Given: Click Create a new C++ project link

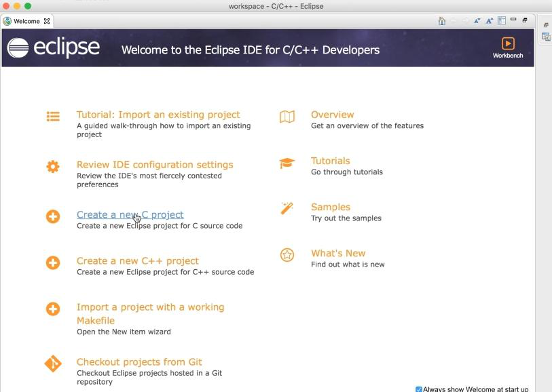Looking at the screenshot, I should (x=138, y=261).
